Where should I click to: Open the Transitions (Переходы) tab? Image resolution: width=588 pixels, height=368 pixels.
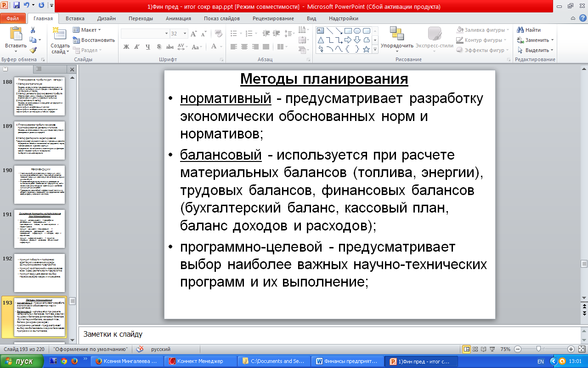tap(141, 18)
